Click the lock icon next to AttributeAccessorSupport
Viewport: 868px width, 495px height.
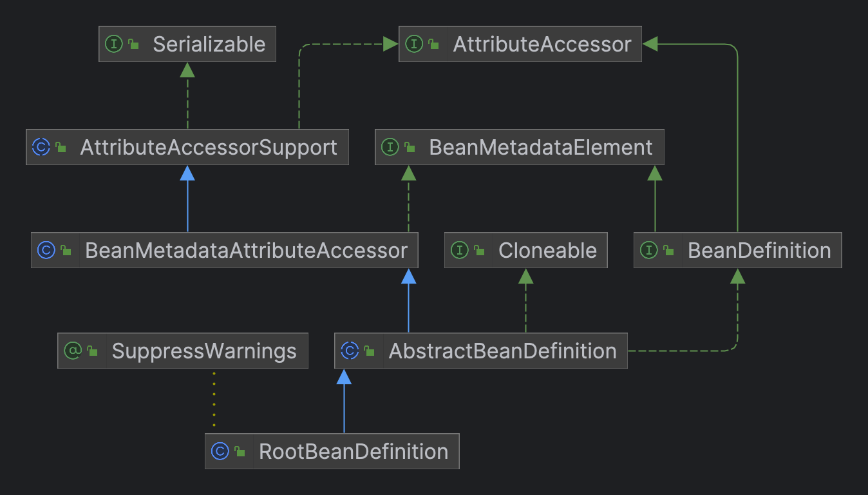point(61,148)
